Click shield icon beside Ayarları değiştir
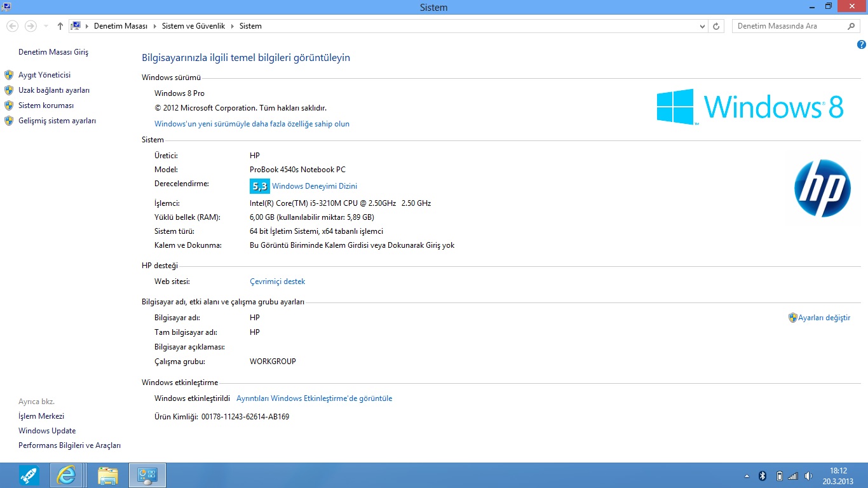This screenshot has height=488, width=868. pos(792,318)
